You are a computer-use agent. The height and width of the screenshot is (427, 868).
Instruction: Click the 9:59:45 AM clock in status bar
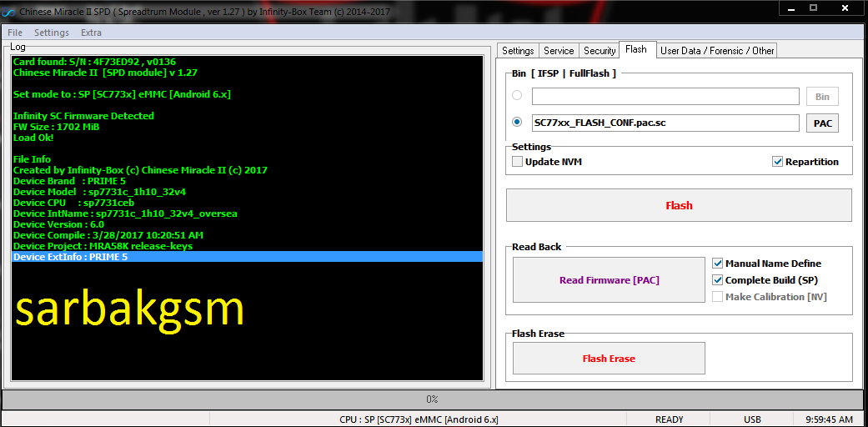(830, 419)
